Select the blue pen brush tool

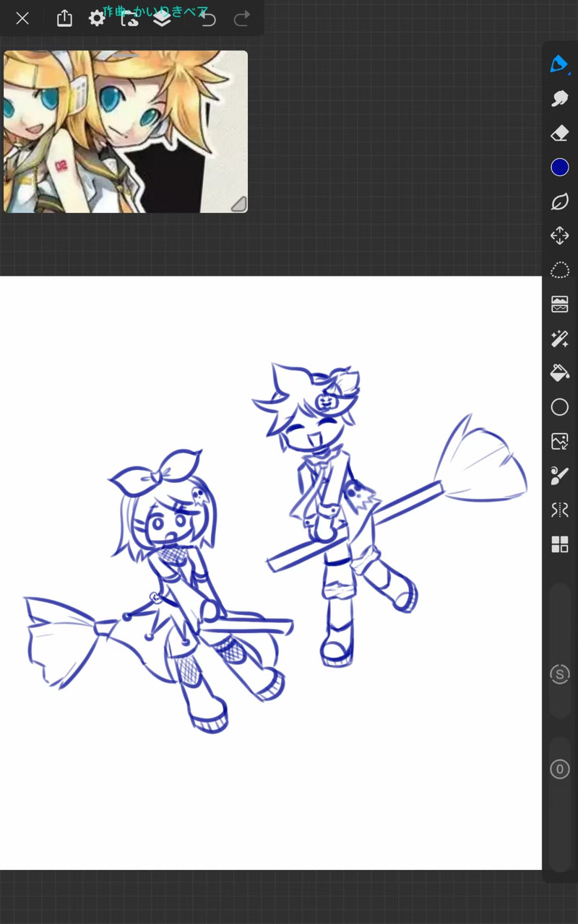pyautogui.click(x=560, y=64)
